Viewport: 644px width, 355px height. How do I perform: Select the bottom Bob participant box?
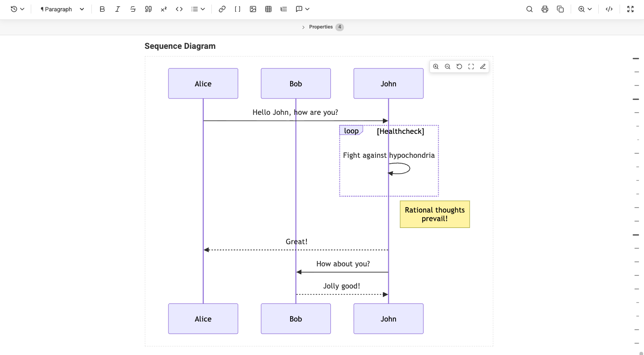tap(296, 319)
